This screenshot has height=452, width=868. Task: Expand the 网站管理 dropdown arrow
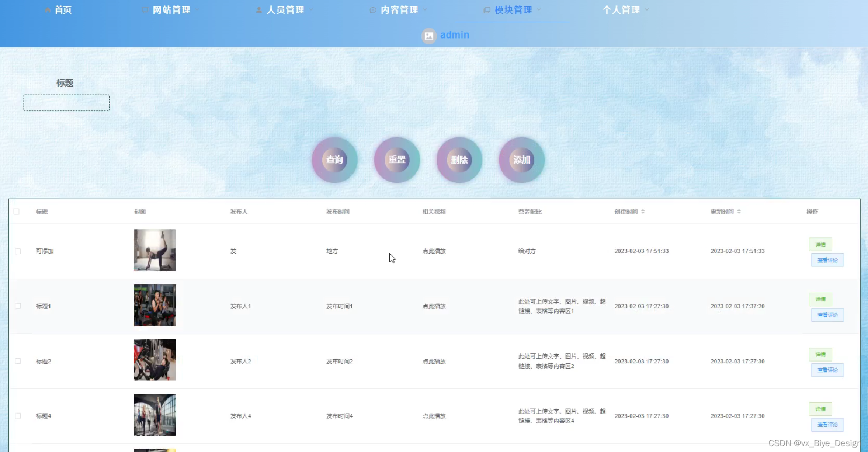198,10
